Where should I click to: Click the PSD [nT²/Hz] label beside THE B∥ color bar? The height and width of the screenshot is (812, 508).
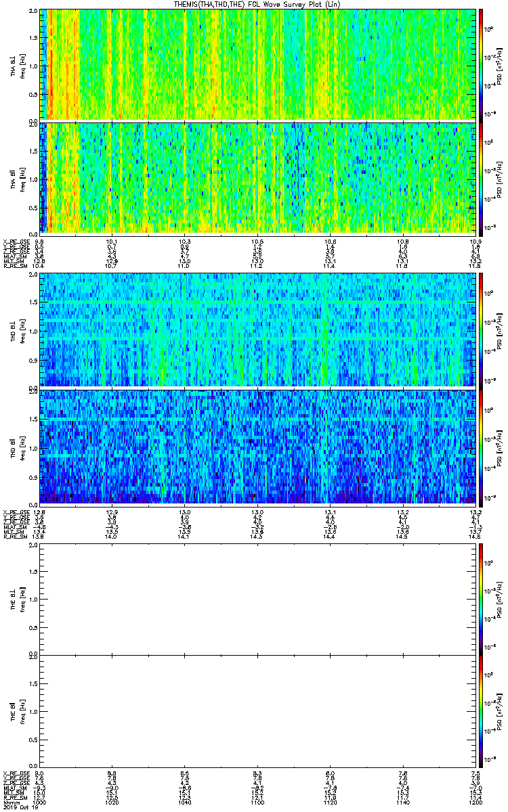tap(500, 713)
